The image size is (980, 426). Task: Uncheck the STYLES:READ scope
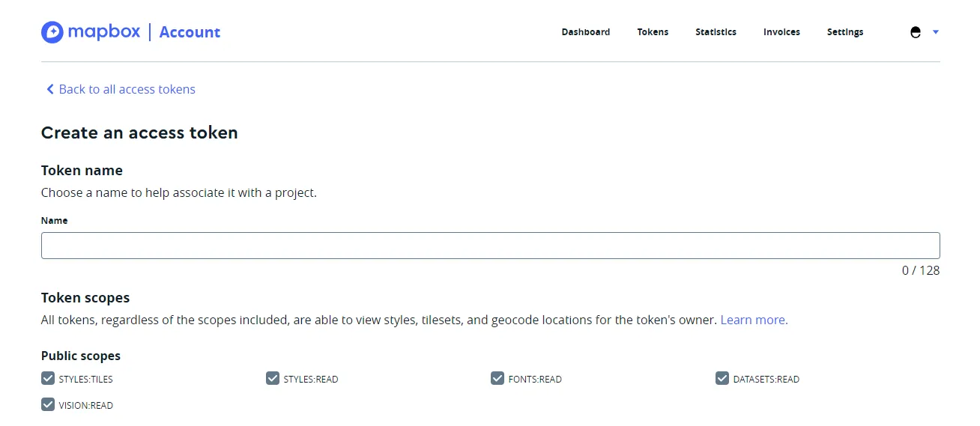pyautogui.click(x=273, y=378)
